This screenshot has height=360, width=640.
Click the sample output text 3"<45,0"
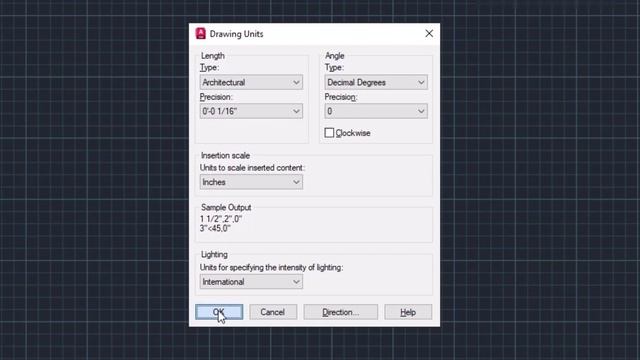215,228
